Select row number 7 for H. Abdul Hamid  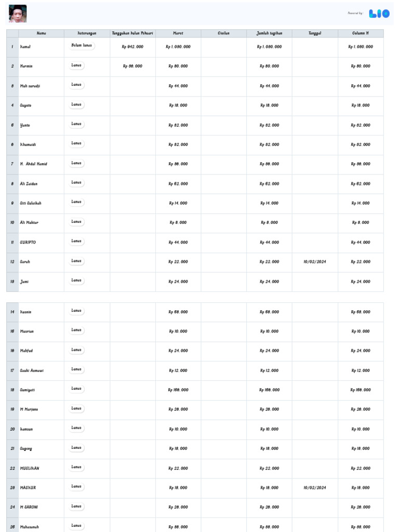point(12,164)
